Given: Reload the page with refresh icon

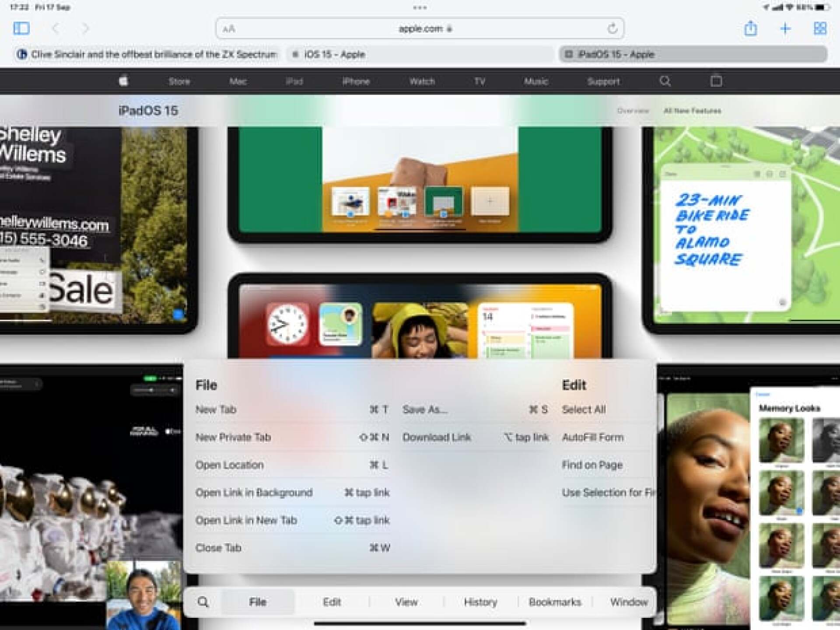Looking at the screenshot, I should [x=612, y=29].
